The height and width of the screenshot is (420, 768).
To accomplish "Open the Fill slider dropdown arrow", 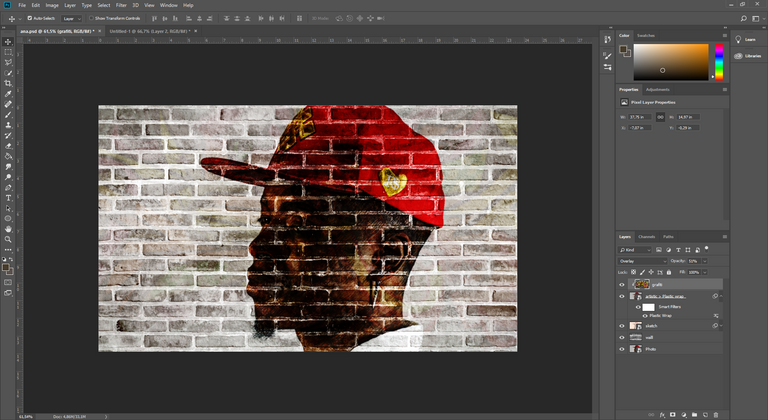I will [705, 272].
